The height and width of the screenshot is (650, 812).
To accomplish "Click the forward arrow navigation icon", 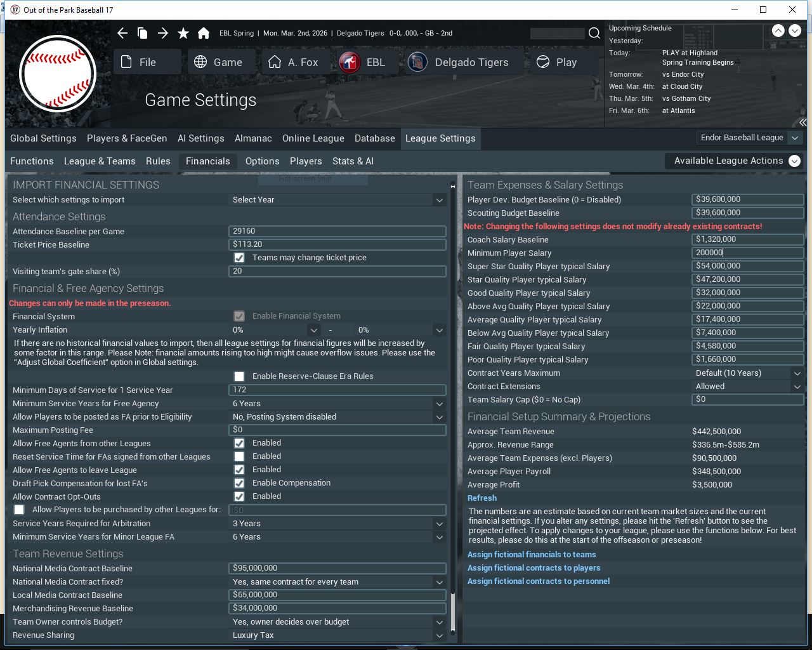I will coord(163,33).
